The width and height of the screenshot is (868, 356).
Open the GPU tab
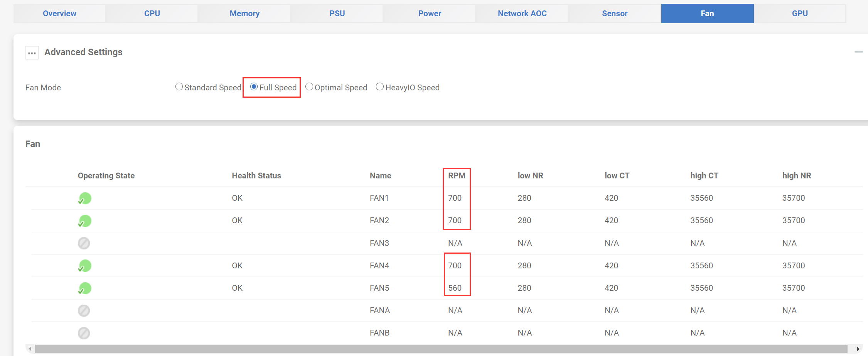coord(800,14)
